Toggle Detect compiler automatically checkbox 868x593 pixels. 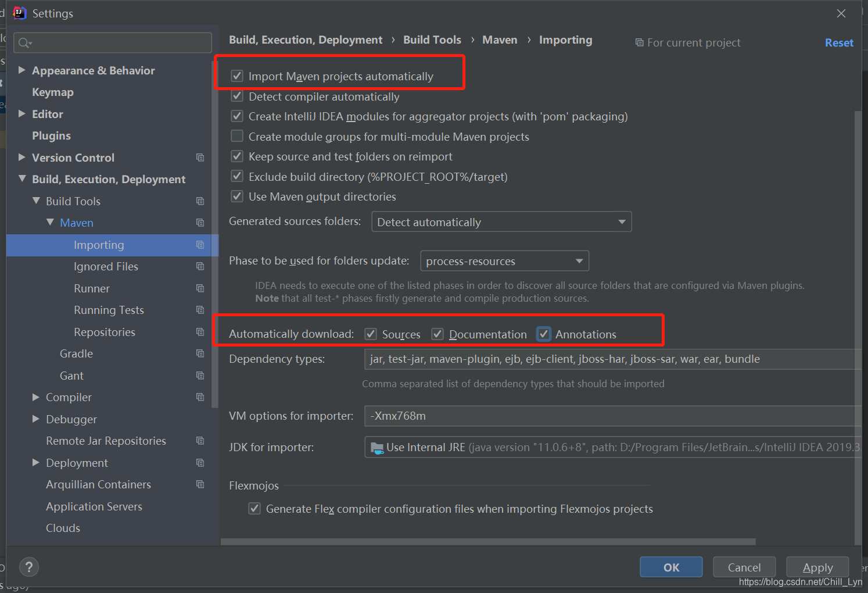[237, 96]
